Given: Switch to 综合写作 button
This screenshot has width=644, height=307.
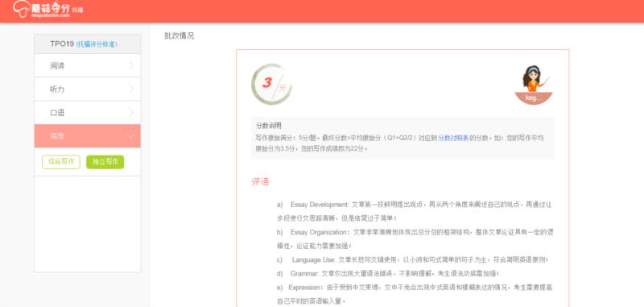Looking at the screenshot, I should pos(61,162).
